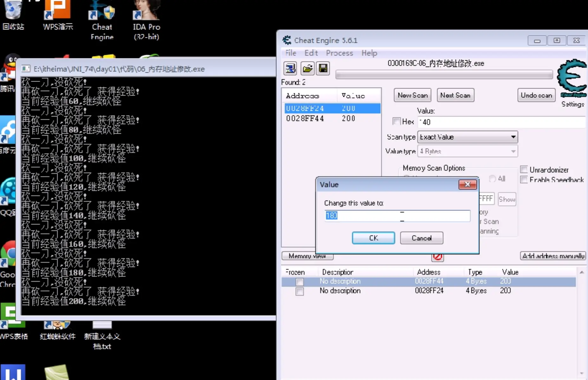Click the 4 Bytes type of 0028FF24 row
588x380 pixels.
[x=476, y=291]
